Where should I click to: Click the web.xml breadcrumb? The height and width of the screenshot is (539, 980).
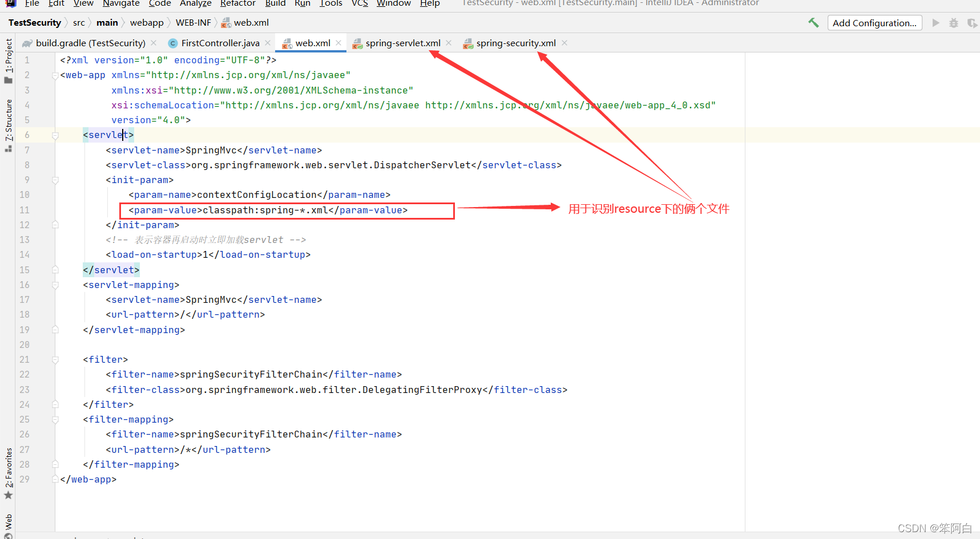point(245,23)
